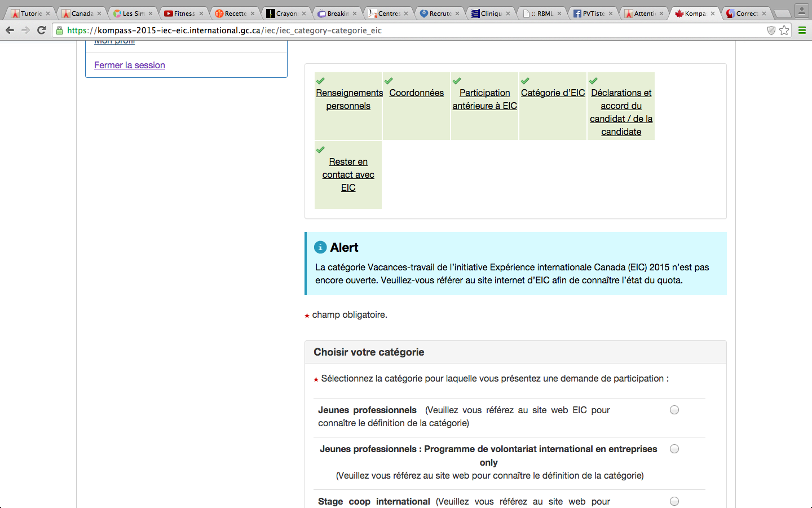
Task: Choose the Stage coop international radio
Action: pyautogui.click(x=674, y=501)
